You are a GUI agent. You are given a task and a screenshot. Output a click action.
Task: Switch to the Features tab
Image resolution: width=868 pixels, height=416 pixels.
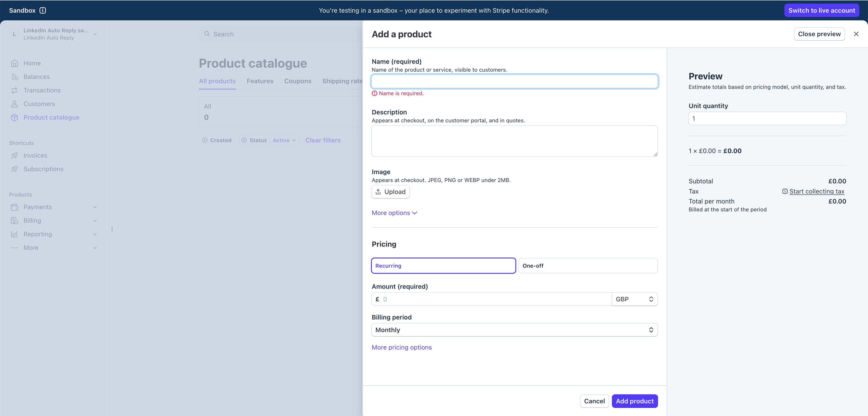pyautogui.click(x=260, y=81)
